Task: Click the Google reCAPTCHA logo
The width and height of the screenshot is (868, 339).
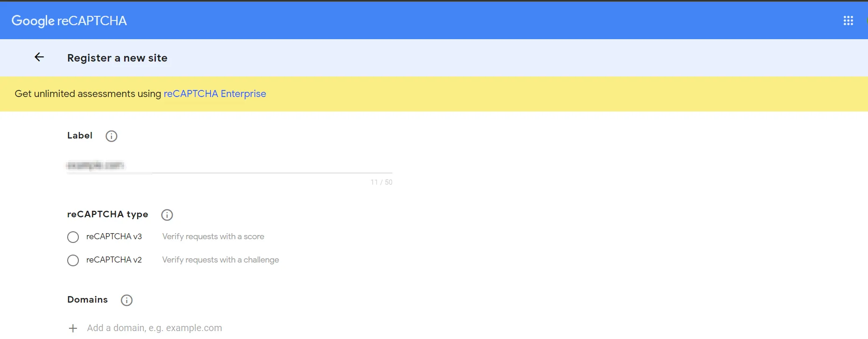Action: pyautogui.click(x=69, y=21)
